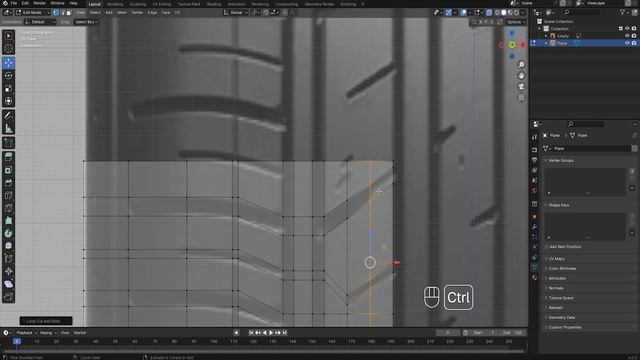The height and width of the screenshot is (360, 640).
Task: Enable face select mode
Action: (69, 13)
